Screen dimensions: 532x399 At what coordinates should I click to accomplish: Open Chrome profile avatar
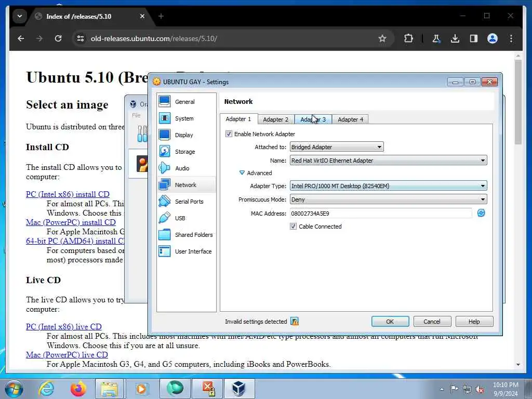click(x=493, y=38)
